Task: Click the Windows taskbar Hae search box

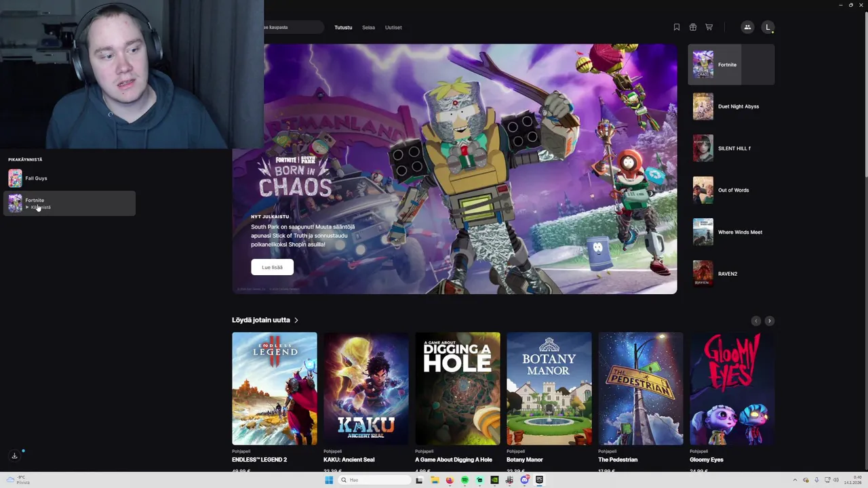Action: coord(374,480)
